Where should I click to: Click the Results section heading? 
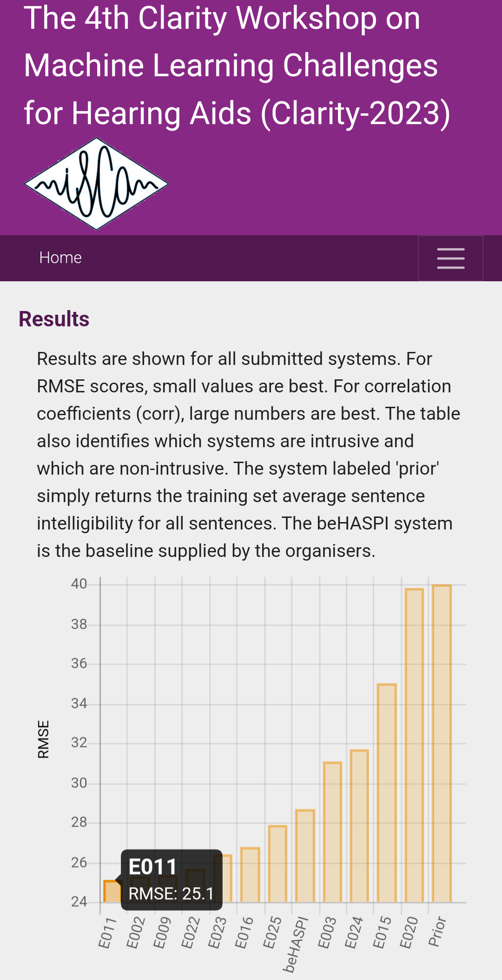point(54,319)
